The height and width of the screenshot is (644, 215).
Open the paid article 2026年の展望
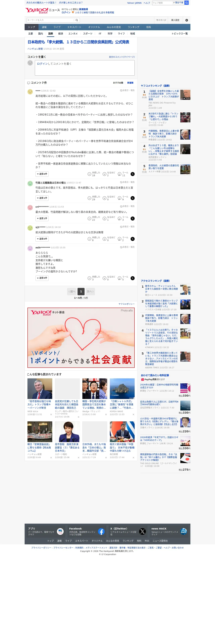(159, 386)
